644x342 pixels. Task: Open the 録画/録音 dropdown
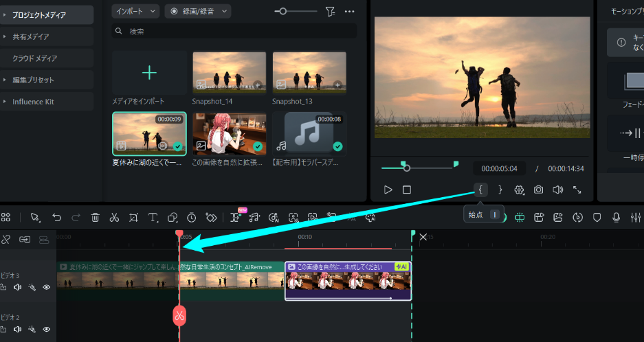[x=198, y=11]
